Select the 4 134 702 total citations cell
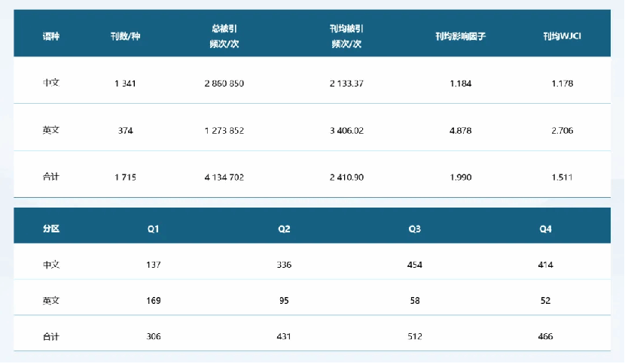Image resolution: width=625 pixels, height=364 pixels. coord(224,177)
